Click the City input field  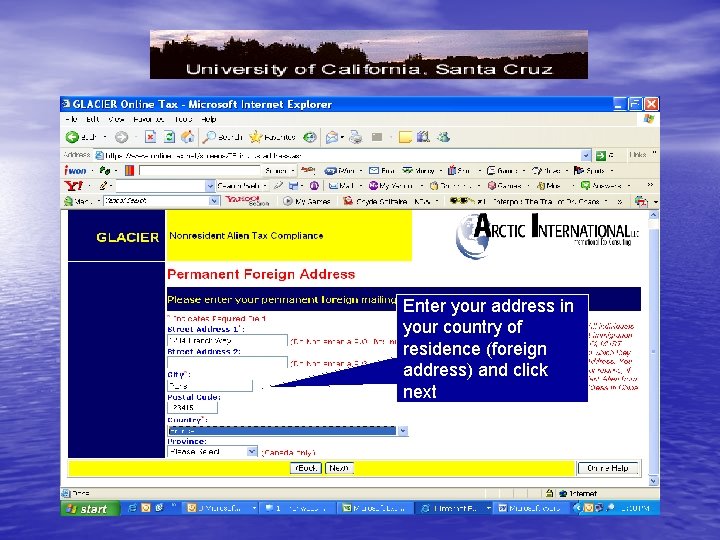coord(210,385)
